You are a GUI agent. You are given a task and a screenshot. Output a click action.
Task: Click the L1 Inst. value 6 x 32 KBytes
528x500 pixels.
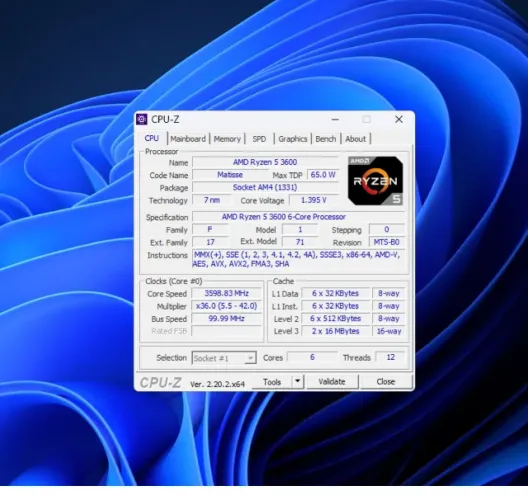point(336,306)
